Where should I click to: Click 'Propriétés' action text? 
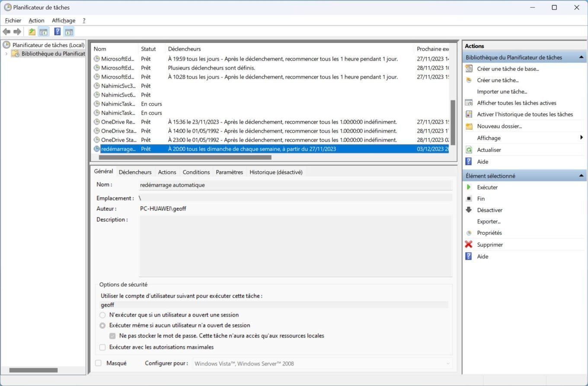[489, 233]
